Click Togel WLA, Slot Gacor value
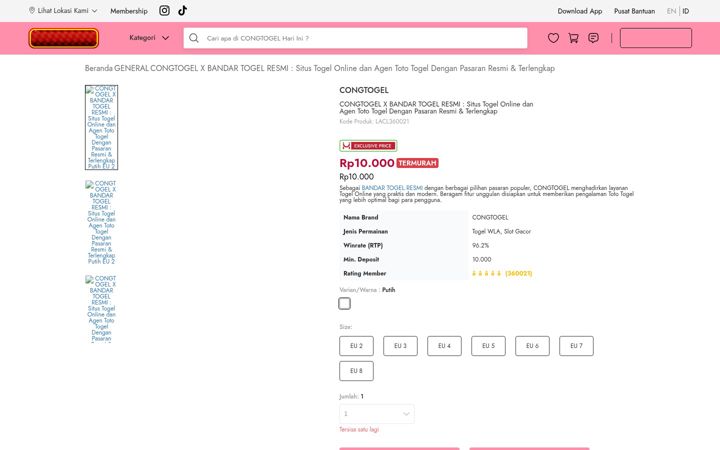720x450 pixels. (501, 231)
